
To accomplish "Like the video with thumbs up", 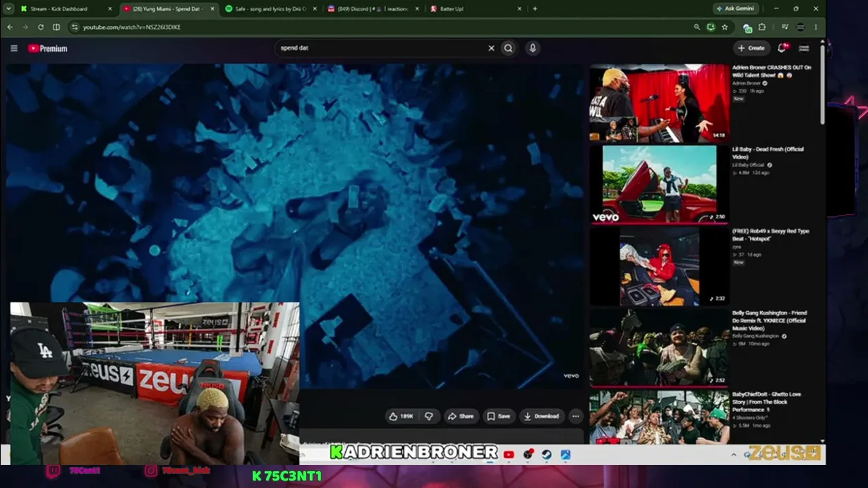I will [x=401, y=416].
